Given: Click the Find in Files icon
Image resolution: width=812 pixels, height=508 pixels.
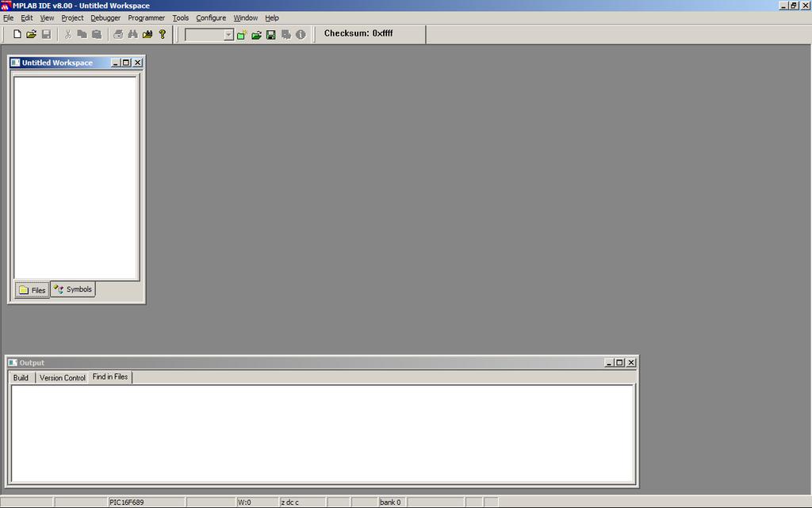Looking at the screenshot, I should (x=147, y=35).
